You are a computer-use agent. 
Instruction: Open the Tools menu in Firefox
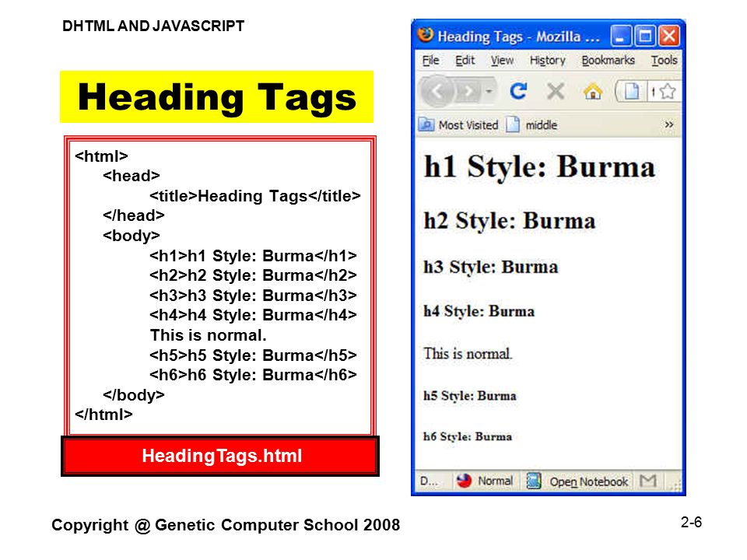coord(664,61)
